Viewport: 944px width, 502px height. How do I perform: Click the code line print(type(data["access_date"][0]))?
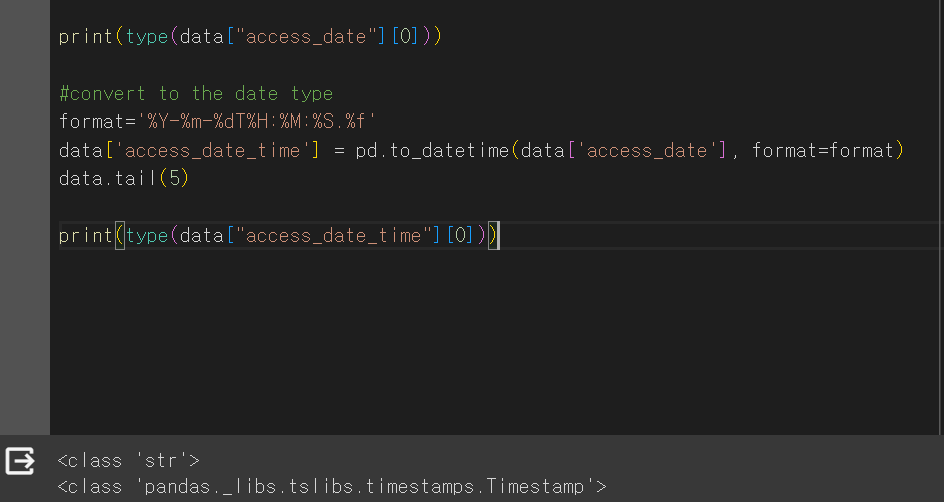(250, 37)
